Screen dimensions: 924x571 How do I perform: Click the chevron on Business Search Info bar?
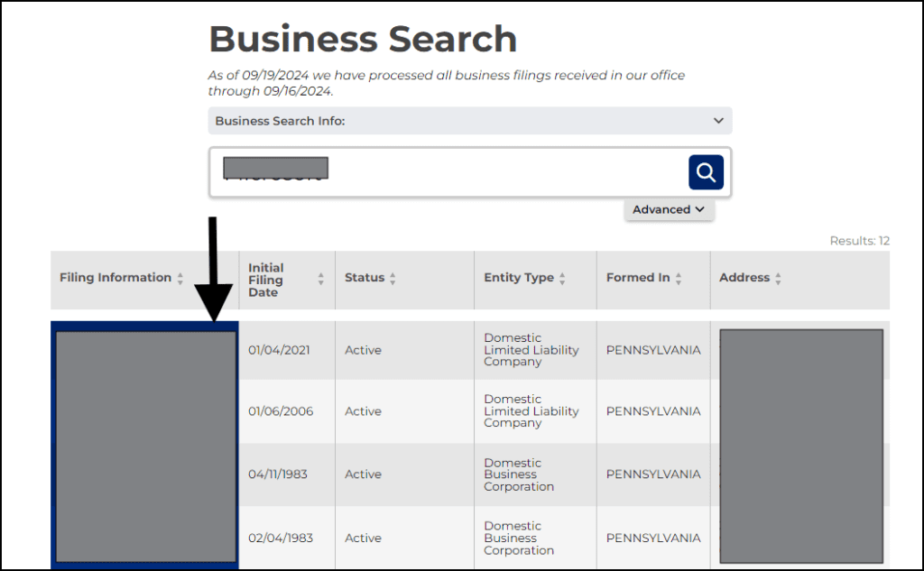pos(718,120)
